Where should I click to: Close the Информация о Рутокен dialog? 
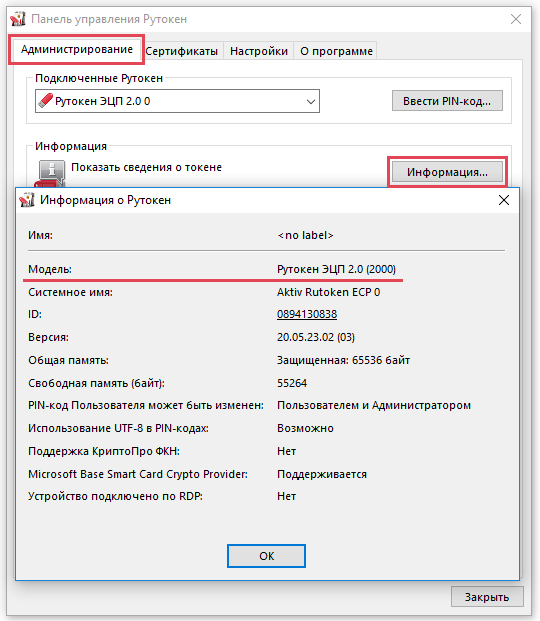click(504, 200)
